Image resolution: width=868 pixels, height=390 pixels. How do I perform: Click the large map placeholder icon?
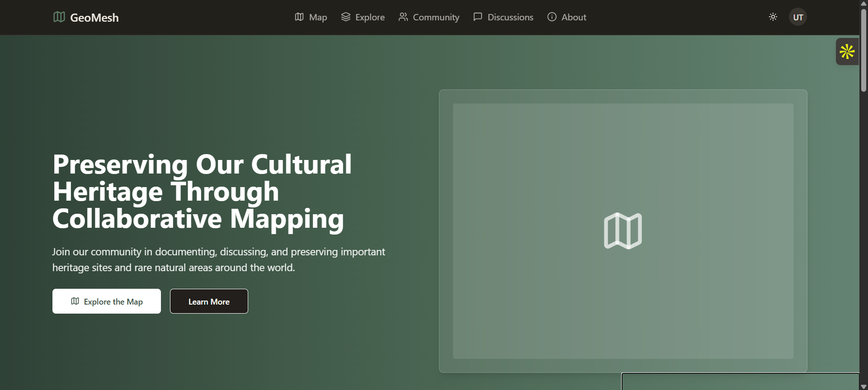[623, 231]
